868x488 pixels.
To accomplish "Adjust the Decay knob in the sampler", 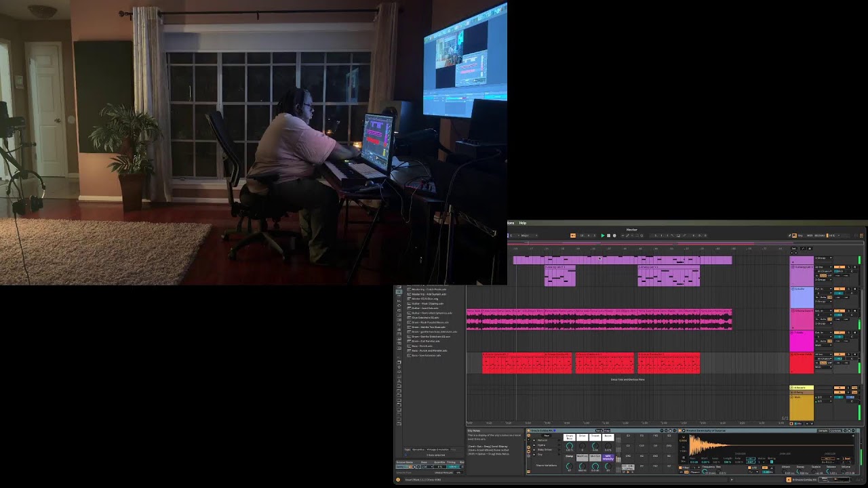I will pos(798,471).
